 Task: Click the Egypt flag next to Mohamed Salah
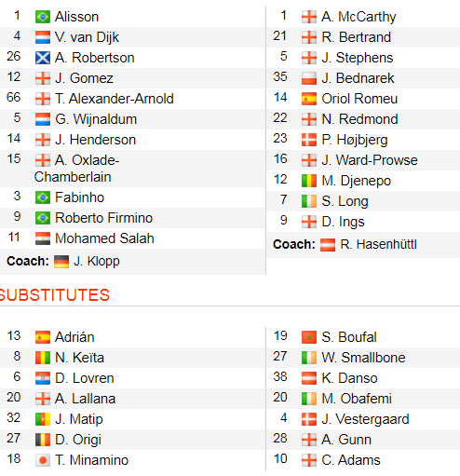coord(43,238)
